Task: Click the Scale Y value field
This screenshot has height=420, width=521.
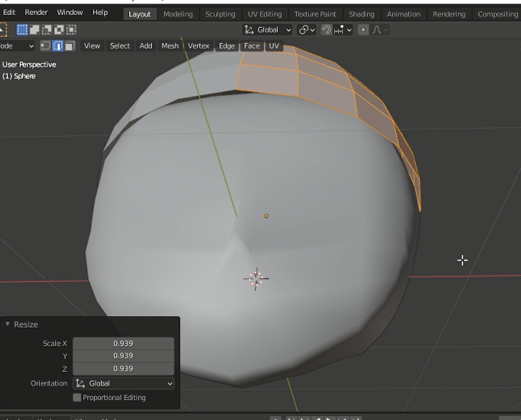Action: (x=123, y=356)
